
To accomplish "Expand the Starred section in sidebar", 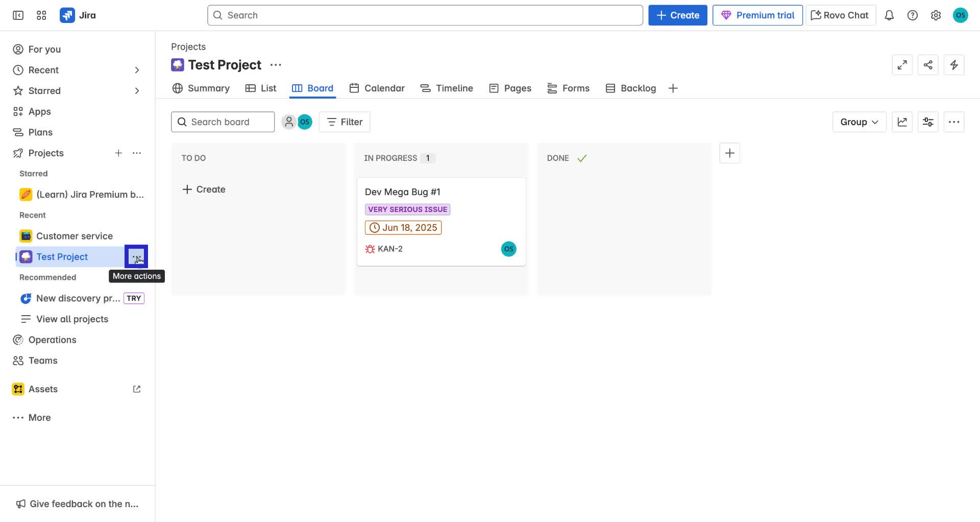I will coord(137,90).
